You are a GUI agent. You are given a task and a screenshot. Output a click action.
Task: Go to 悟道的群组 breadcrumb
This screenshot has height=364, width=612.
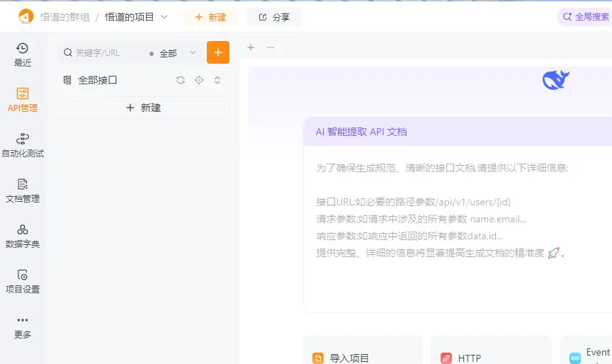click(x=64, y=17)
